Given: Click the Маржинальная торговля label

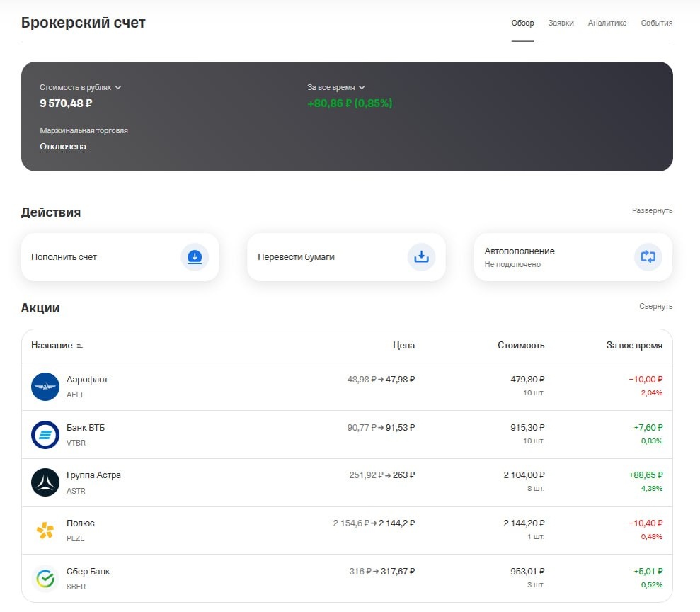Looking at the screenshot, I should click(x=84, y=130).
